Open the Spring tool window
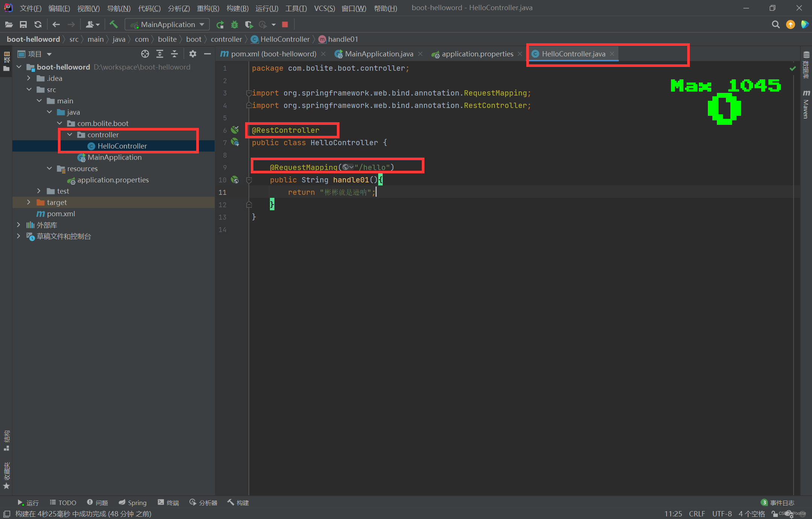The image size is (812, 519). (133, 503)
